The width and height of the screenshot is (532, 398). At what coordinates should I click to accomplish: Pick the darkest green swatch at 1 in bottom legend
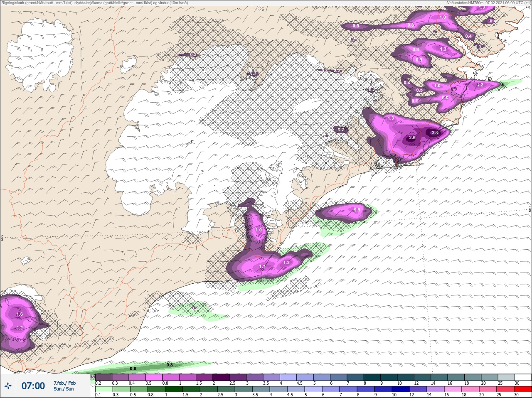pos(173,389)
